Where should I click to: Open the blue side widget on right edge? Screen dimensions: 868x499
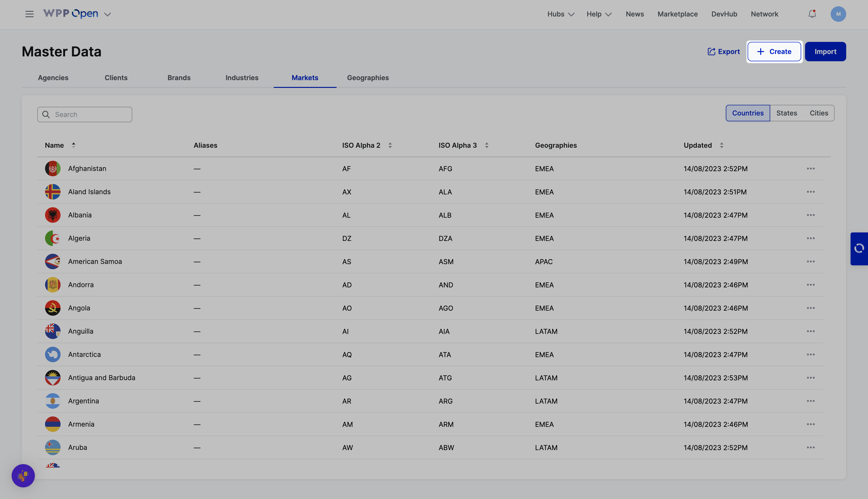tap(859, 248)
